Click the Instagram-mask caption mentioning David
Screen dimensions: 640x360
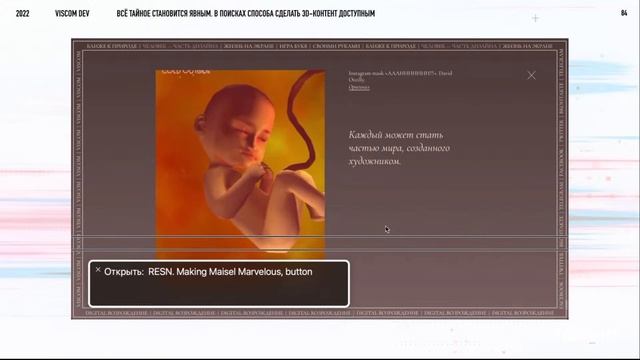pos(400,76)
